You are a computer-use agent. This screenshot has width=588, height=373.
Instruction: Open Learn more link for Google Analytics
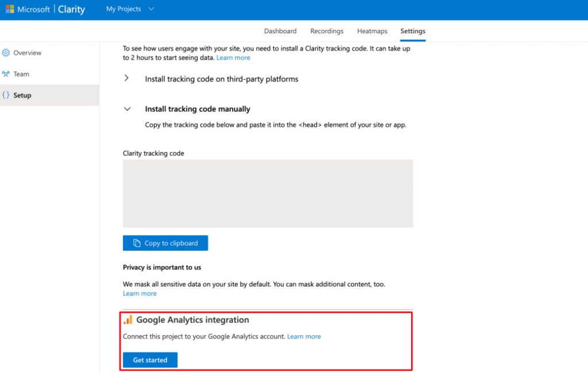click(x=304, y=337)
